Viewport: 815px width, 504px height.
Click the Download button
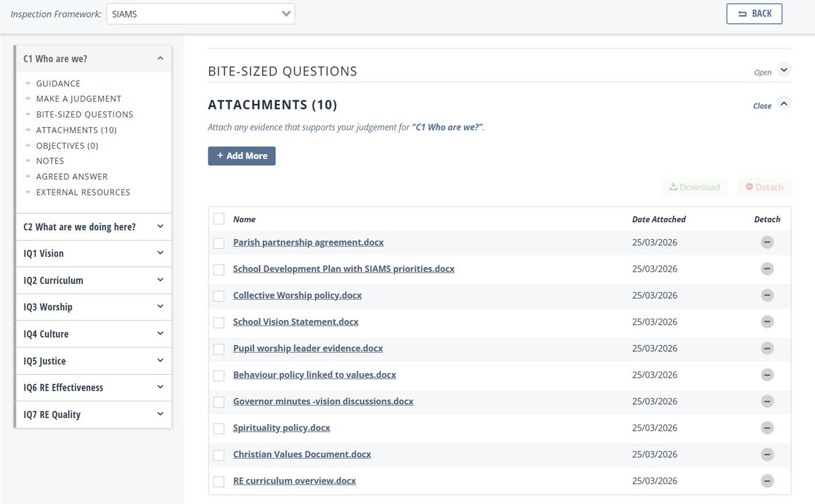click(x=694, y=187)
